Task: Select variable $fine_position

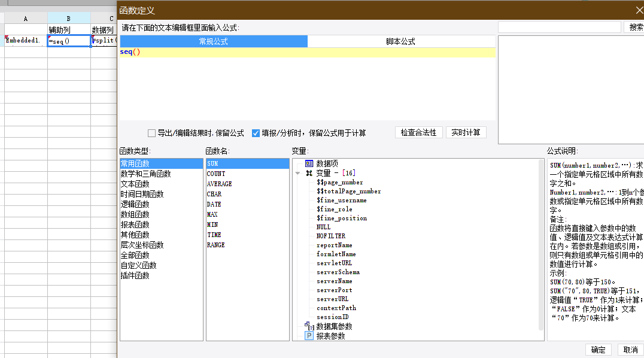Action: click(342, 219)
